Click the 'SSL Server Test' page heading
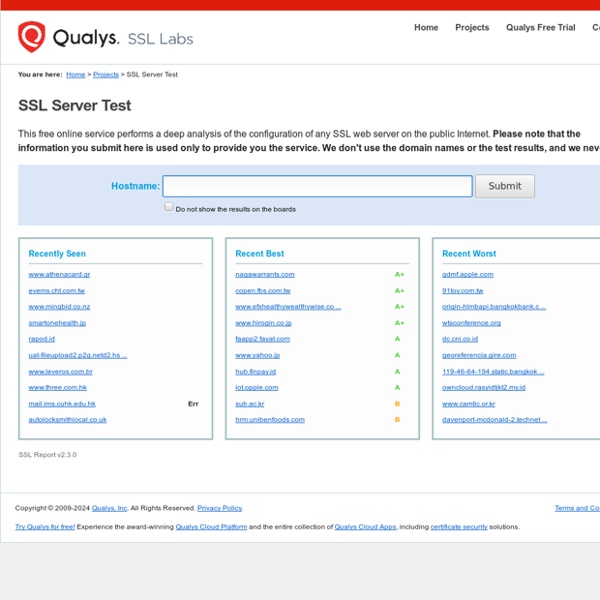600x600 pixels. 75,106
